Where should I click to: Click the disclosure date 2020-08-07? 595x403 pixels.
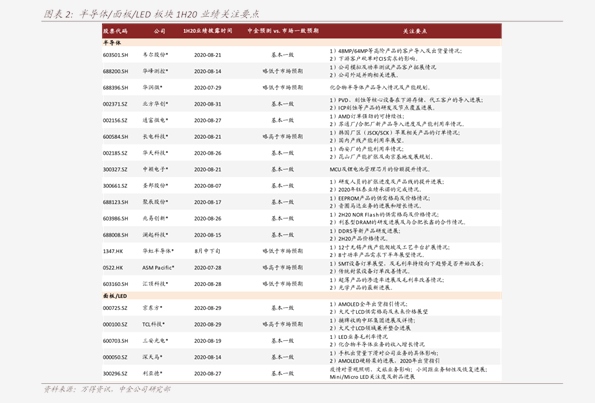pos(208,186)
